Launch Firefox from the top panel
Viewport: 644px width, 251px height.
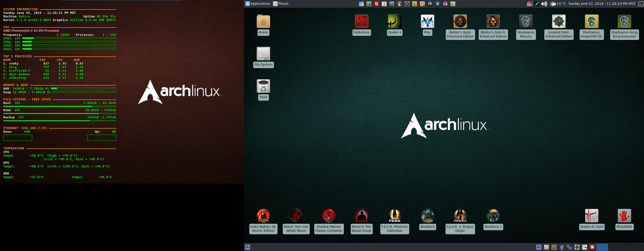369,4
